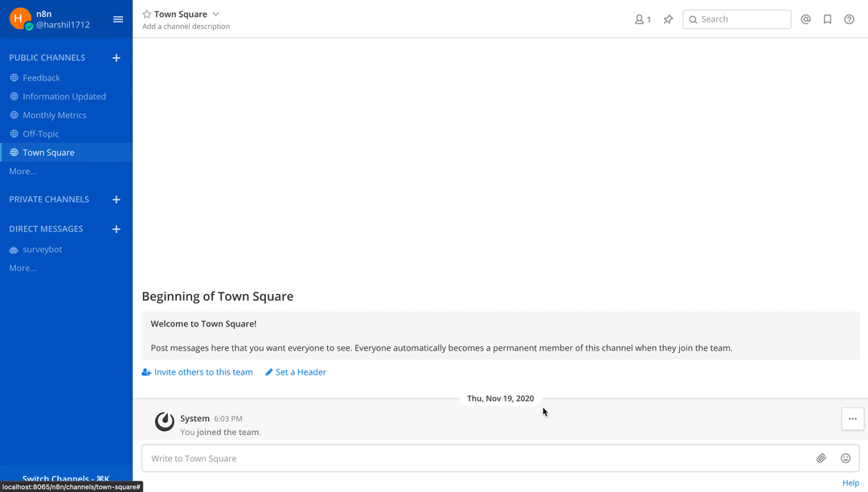Screen dimensions: 868x492
Task: Expand More under direct messages
Action: [23, 268]
